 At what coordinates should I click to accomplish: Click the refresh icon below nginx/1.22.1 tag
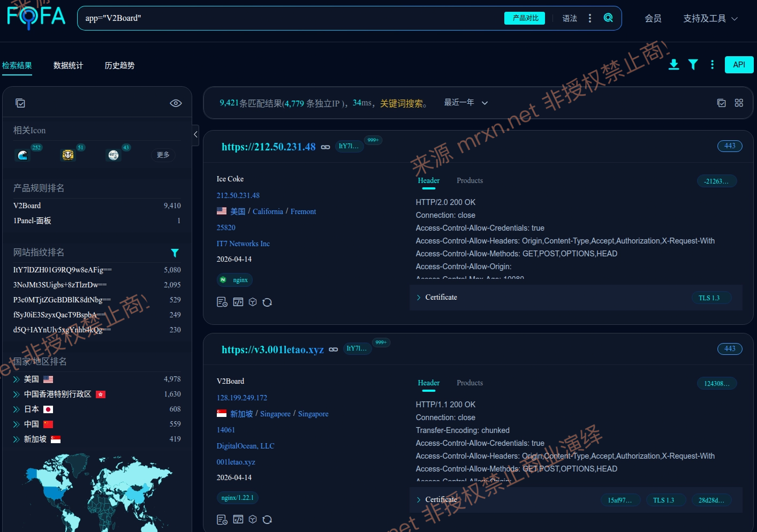click(x=267, y=520)
